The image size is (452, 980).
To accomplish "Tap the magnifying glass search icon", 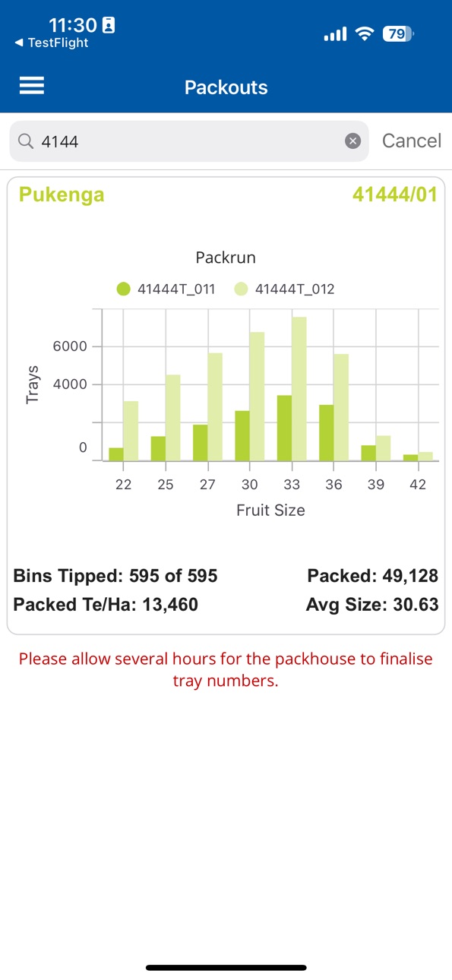I will (x=26, y=141).
